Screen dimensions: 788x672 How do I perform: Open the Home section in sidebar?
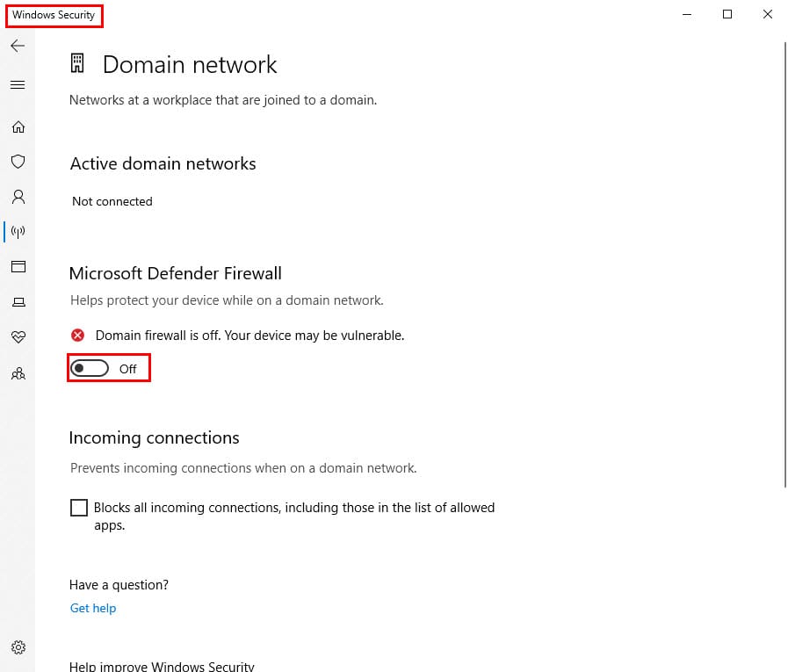pos(18,127)
